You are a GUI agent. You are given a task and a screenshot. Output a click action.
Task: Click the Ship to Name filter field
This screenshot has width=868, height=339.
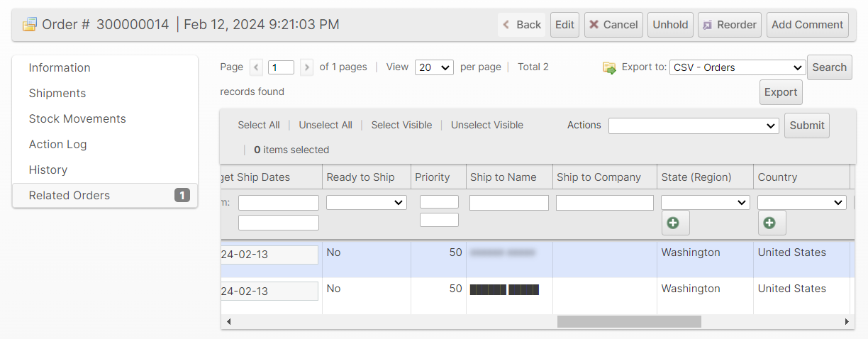coord(508,203)
